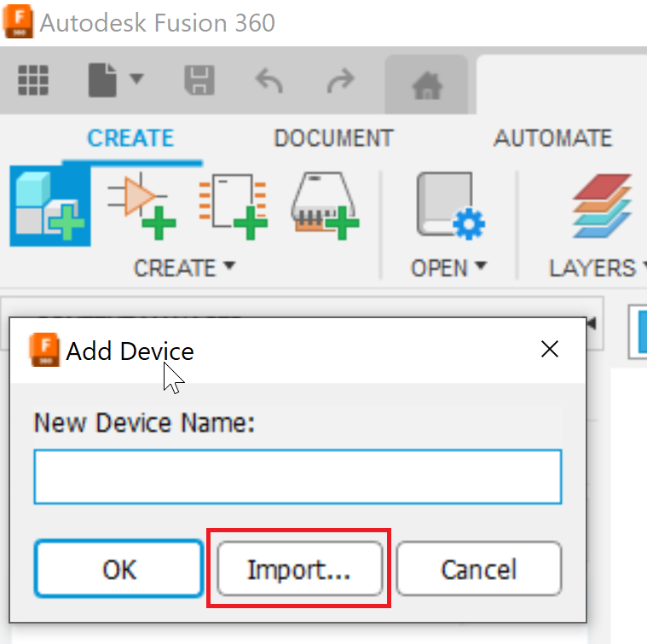Expand the OPEN dropdown menu
Viewport: 647px width, 644px height.
[x=448, y=268]
